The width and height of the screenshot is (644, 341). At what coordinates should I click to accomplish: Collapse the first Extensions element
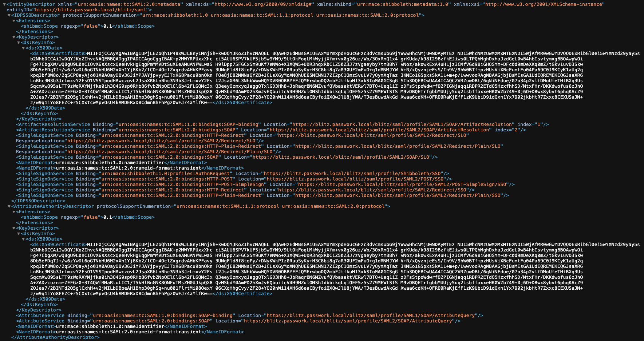pyautogui.click(x=13, y=20)
